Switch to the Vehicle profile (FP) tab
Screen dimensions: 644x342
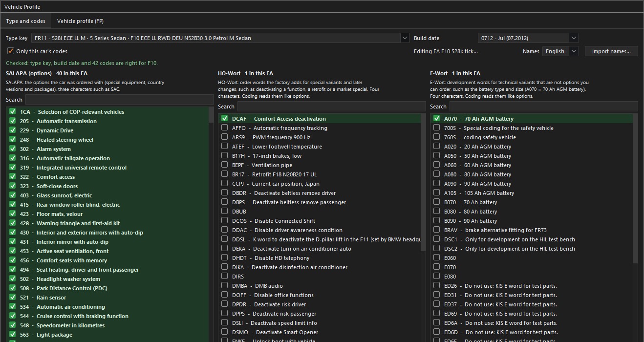(80, 21)
